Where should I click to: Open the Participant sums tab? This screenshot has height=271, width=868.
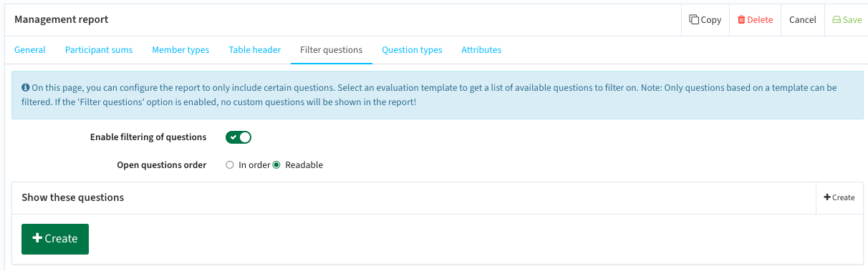99,50
